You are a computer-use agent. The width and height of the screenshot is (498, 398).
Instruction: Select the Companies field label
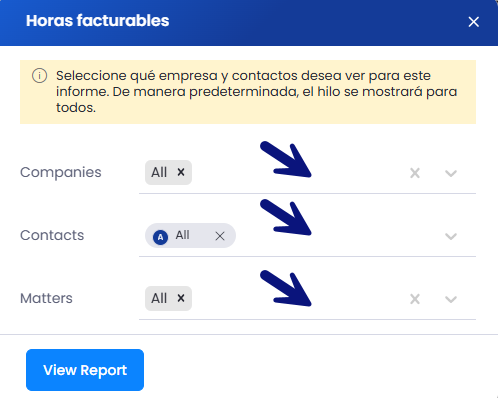point(61,172)
